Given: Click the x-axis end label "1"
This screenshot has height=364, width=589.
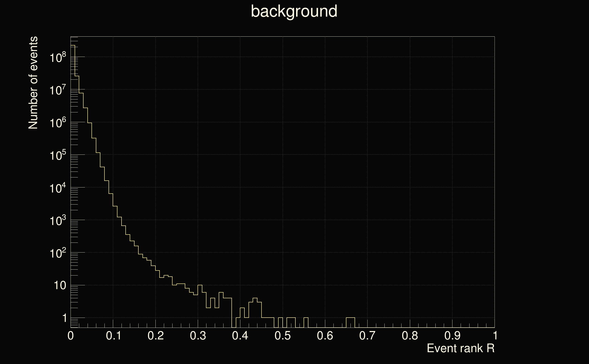Looking at the screenshot, I should 495,336.
